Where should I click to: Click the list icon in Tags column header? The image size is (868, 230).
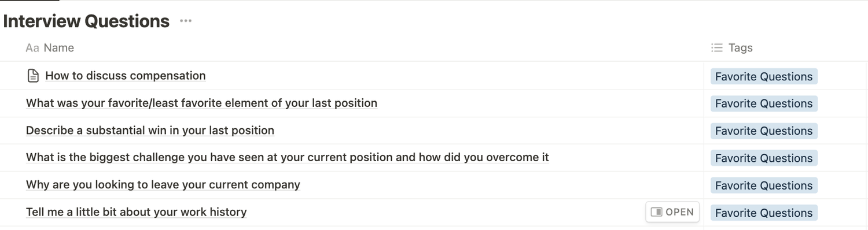717,48
